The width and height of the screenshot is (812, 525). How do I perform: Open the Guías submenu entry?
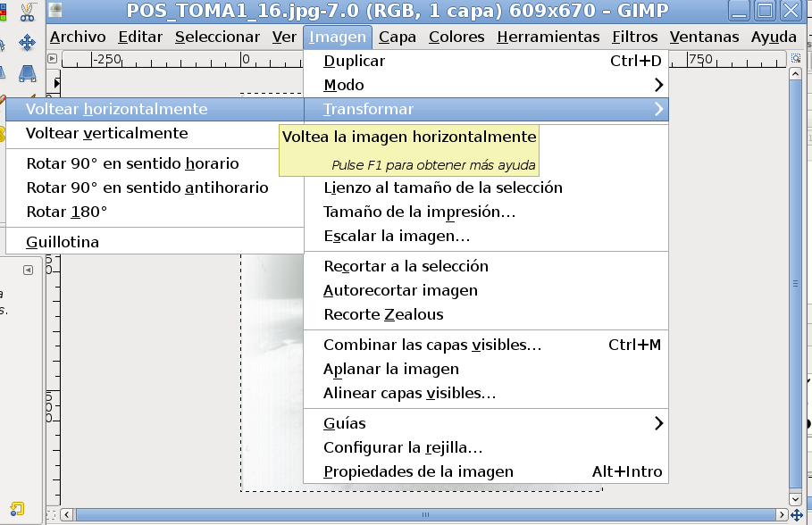(x=486, y=423)
